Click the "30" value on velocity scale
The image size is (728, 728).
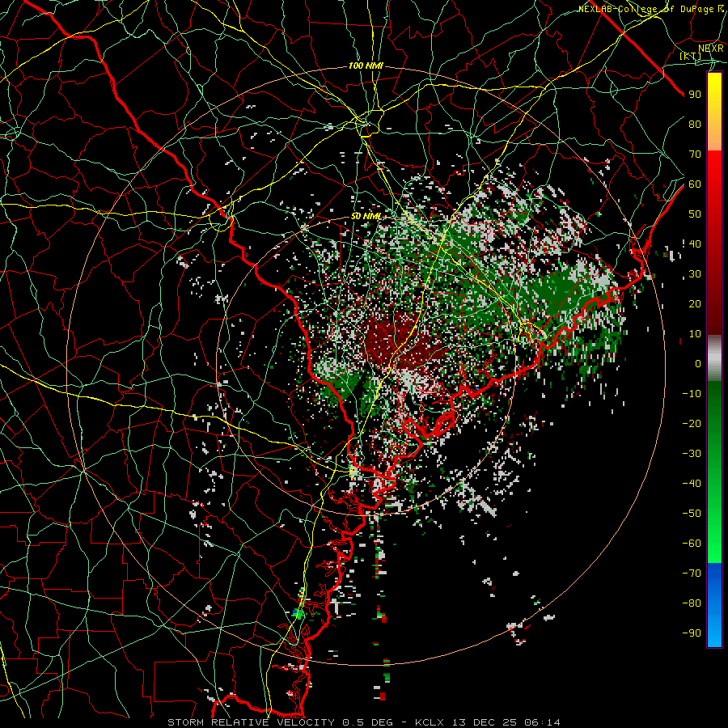coord(695,274)
